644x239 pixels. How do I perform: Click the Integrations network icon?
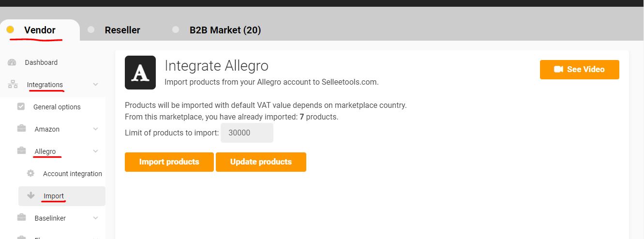pos(13,85)
